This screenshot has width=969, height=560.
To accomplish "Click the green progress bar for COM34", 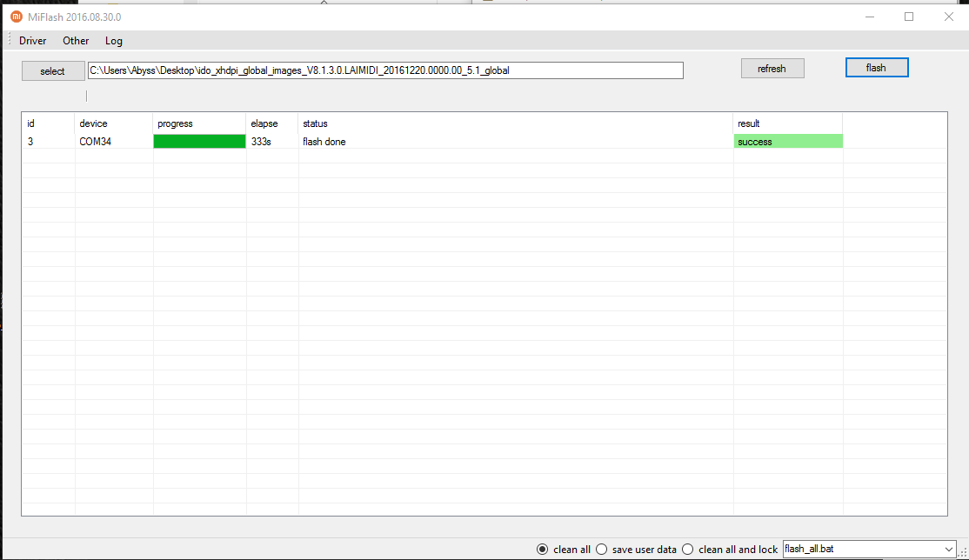I will [199, 142].
